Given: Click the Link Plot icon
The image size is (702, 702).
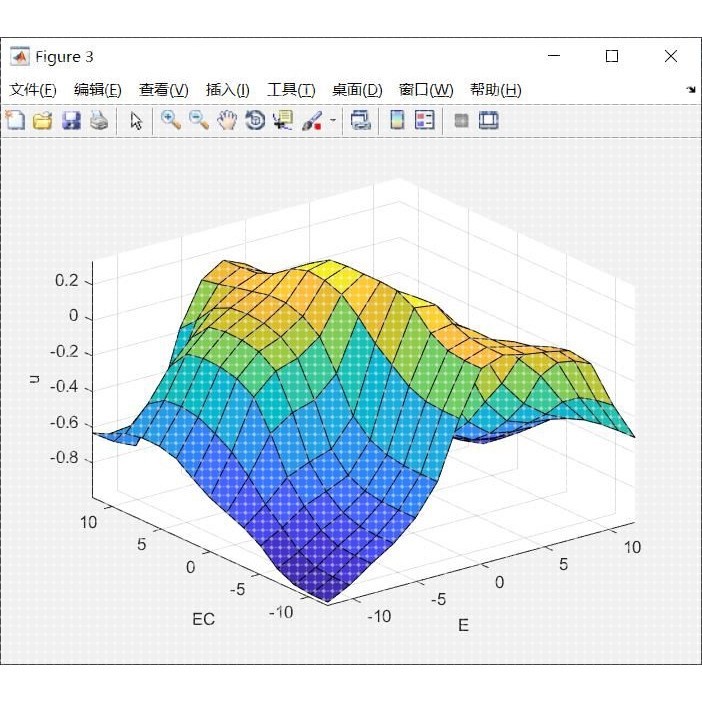Looking at the screenshot, I should click(361, 120).
